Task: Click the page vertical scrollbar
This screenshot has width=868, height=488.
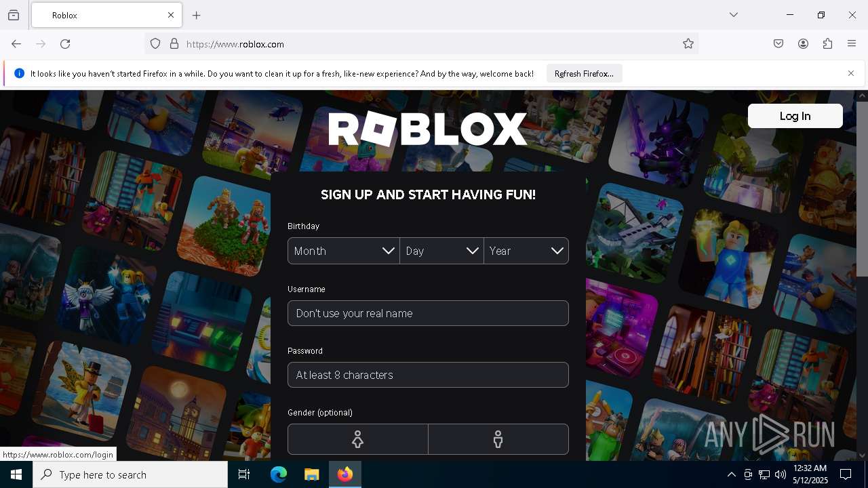Action: [x=862, y=189]
